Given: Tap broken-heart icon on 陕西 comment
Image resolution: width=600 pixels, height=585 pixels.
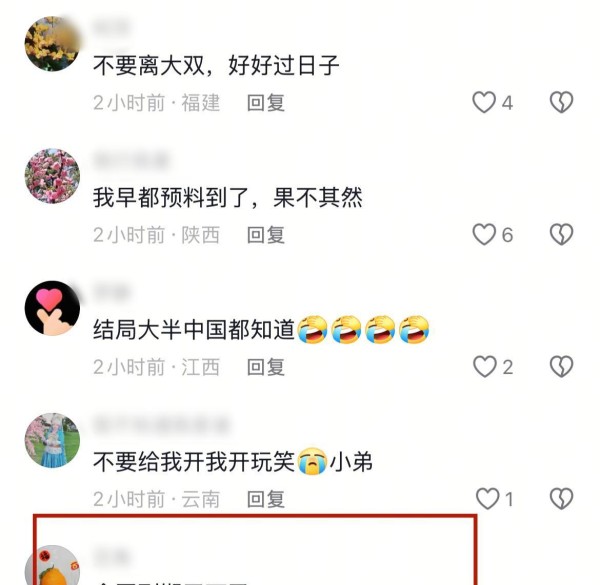Looking at the screenshot, I should click(x=561, y=235).
